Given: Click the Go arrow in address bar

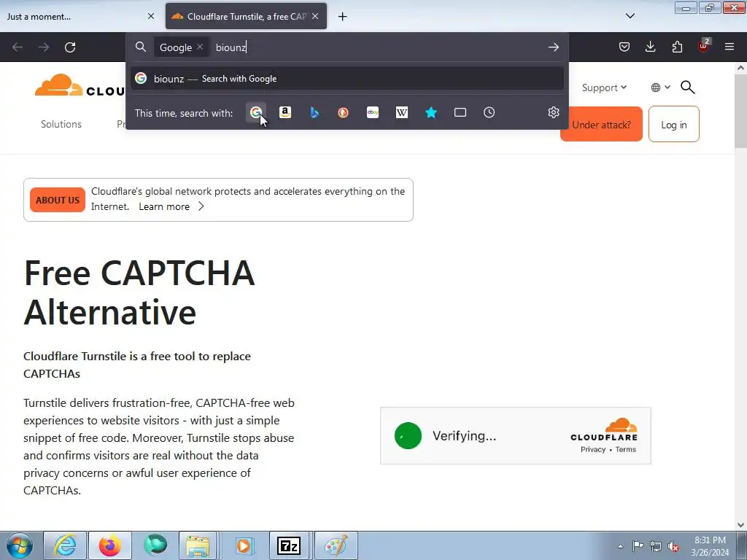Looking at the screenshot, I should pos(553,47).
